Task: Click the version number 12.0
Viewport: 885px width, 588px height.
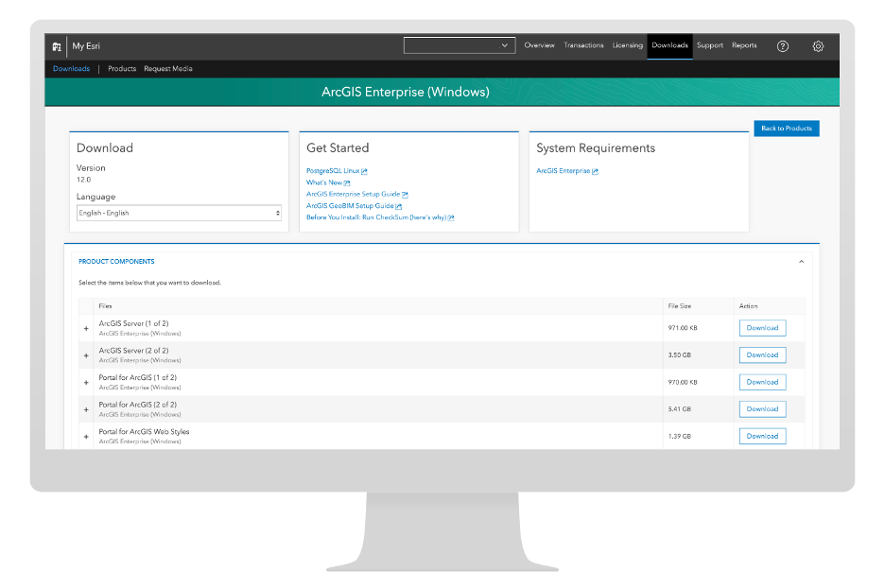Action: pyautogui.click(x=83, y=180)
